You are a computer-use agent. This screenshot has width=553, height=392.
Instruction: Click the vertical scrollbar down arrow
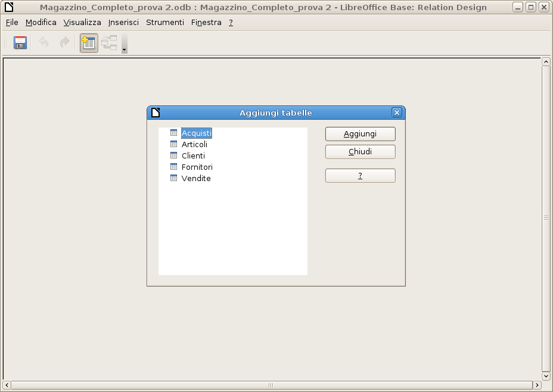546,376
